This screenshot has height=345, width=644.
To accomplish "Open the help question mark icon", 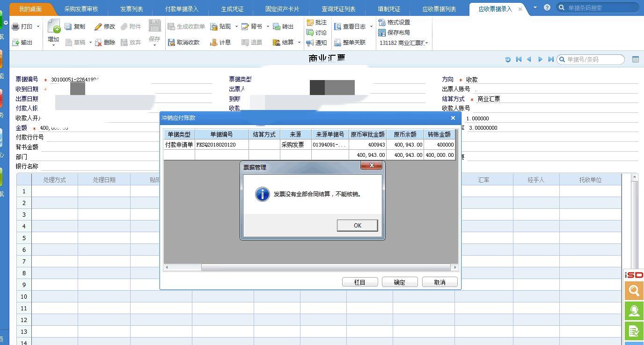I will 547,8.
